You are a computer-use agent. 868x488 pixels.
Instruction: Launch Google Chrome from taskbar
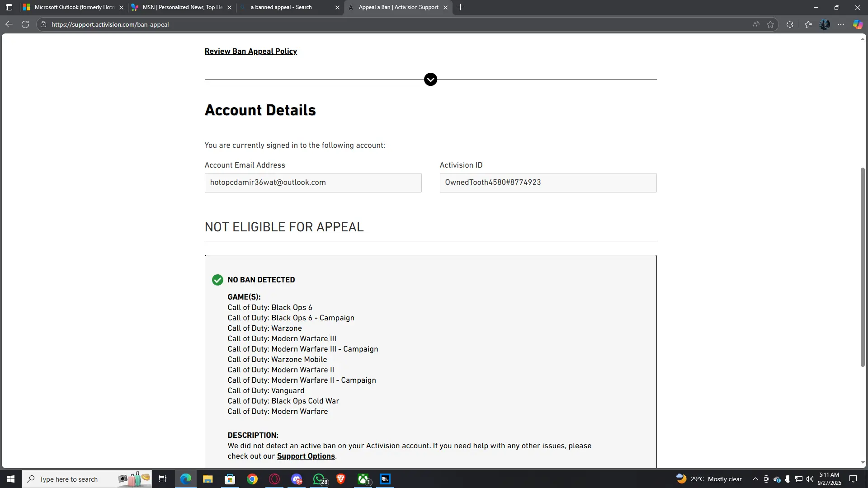[x=252, y=479]
